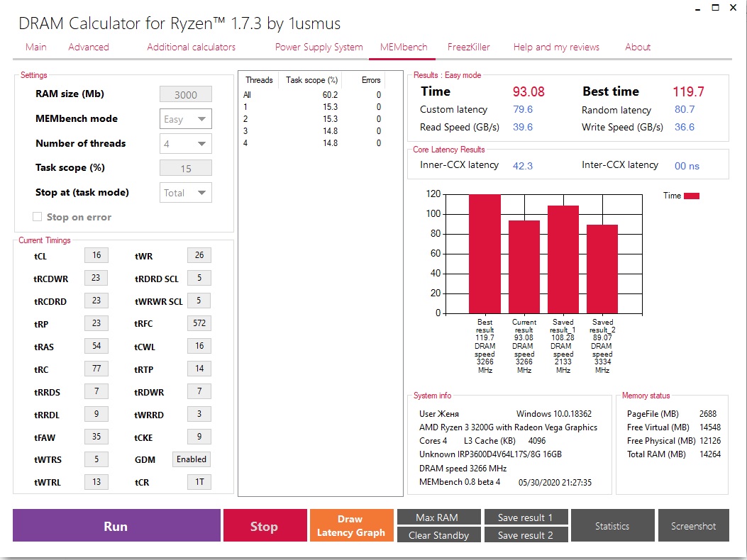Click the DRAM speed 3266 MHz text

(463, 468)
